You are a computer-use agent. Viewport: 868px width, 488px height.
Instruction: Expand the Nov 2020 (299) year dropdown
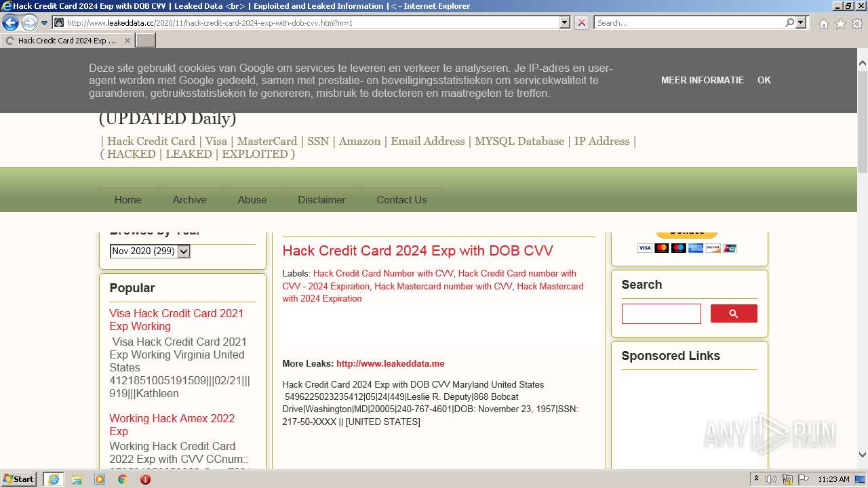coord(150,251)
